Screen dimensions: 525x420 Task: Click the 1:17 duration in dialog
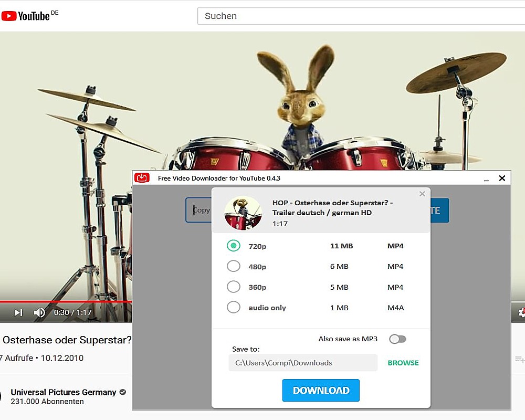pyautogui.click(x=280, y=224)
